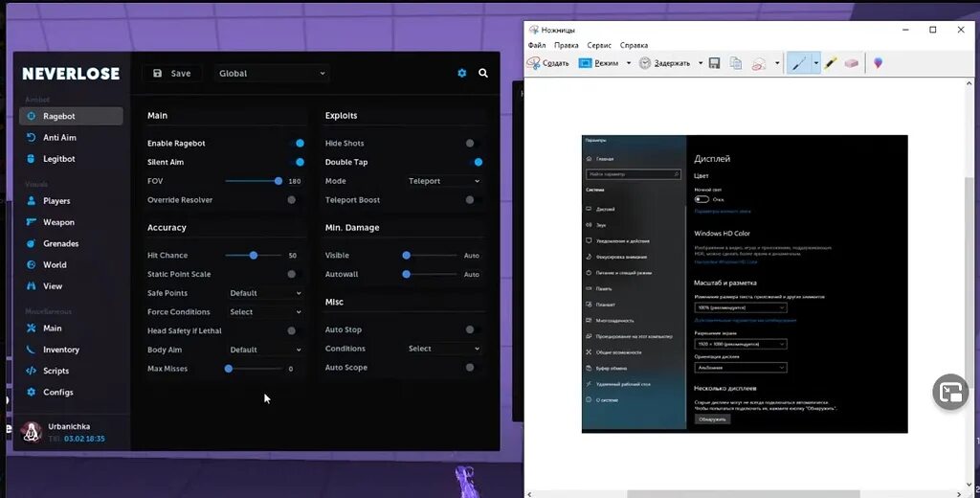Click the floating picture-in-picture round icon

pos(950,393)
